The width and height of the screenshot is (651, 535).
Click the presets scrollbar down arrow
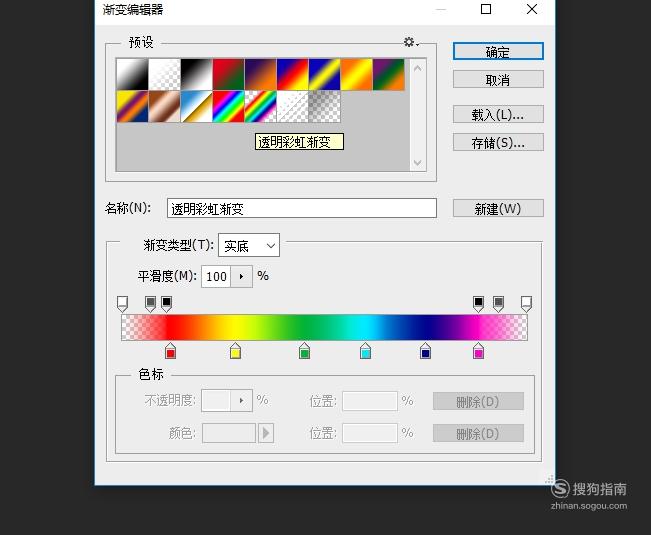tap(418, 162)
